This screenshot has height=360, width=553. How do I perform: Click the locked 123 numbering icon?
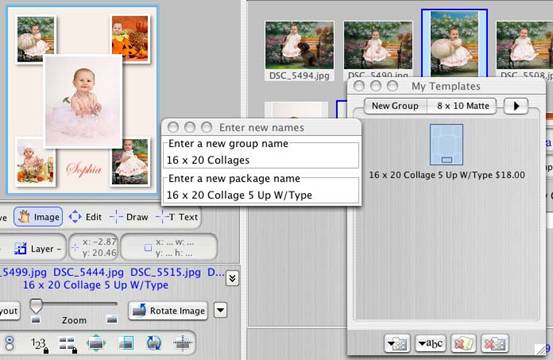click(39, 344)
